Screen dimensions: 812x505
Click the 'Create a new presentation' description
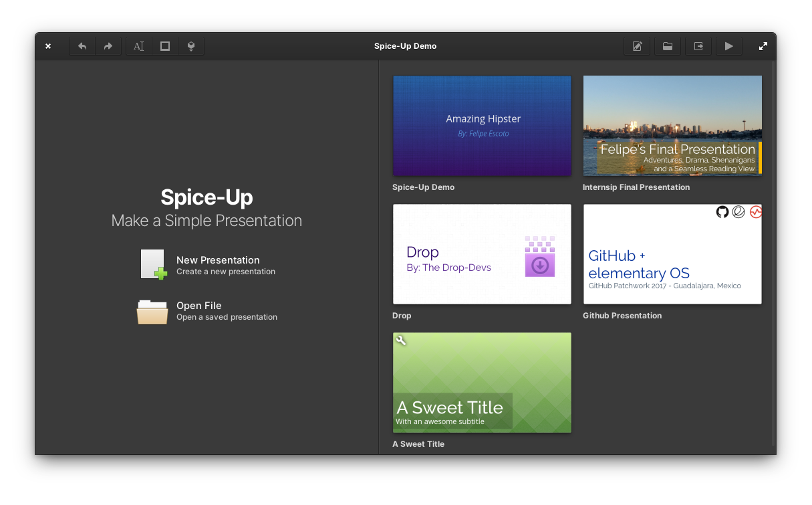(226, 272)
